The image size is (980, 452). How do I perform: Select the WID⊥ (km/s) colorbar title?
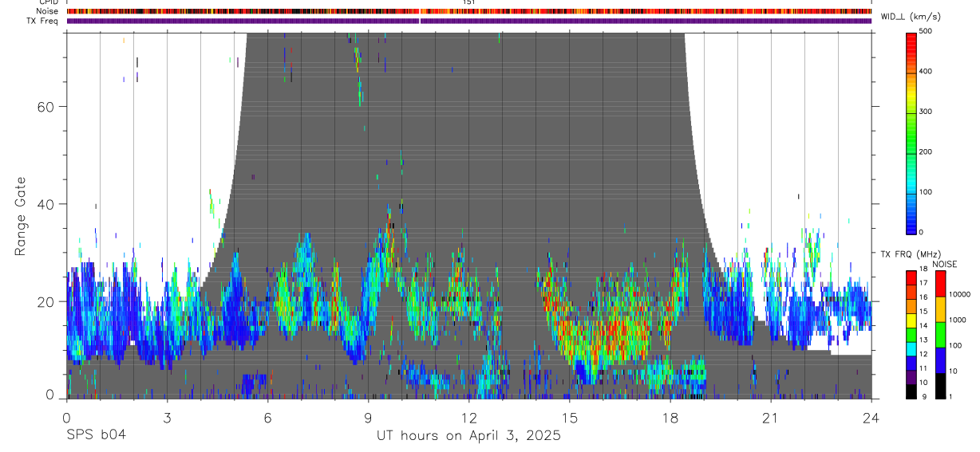tap(909, 16)
